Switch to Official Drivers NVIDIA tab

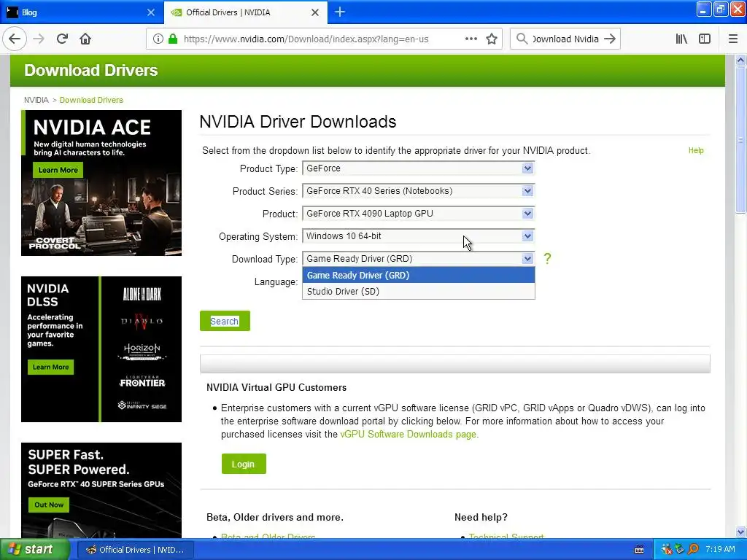245,12
